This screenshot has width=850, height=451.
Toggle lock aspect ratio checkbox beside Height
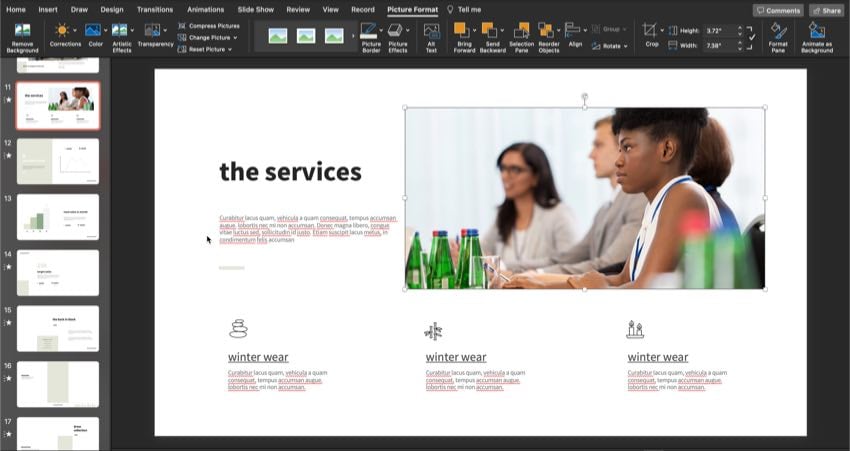[x=752, y=37]
